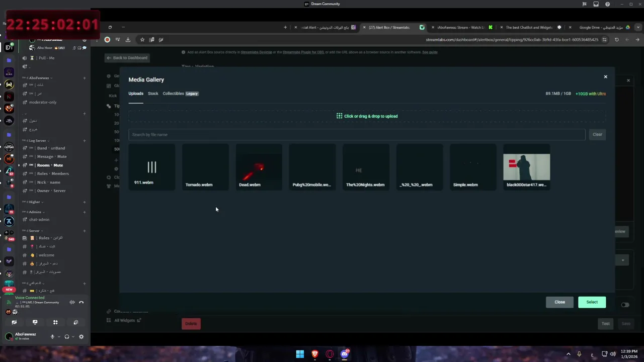
Task: Open Brave browser from taskbar
Action: pyautogui.click(x=315, y=354)
